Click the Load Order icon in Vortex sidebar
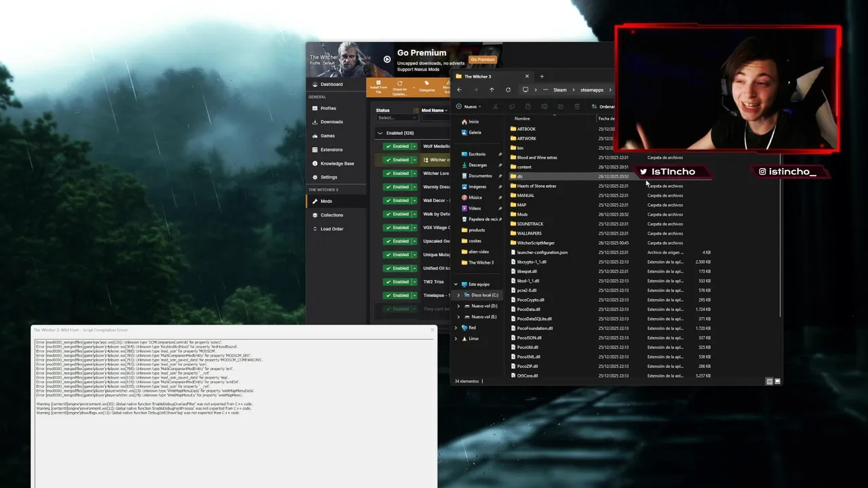The height and width of the screenshot is (488, 868). coord(315,229)
